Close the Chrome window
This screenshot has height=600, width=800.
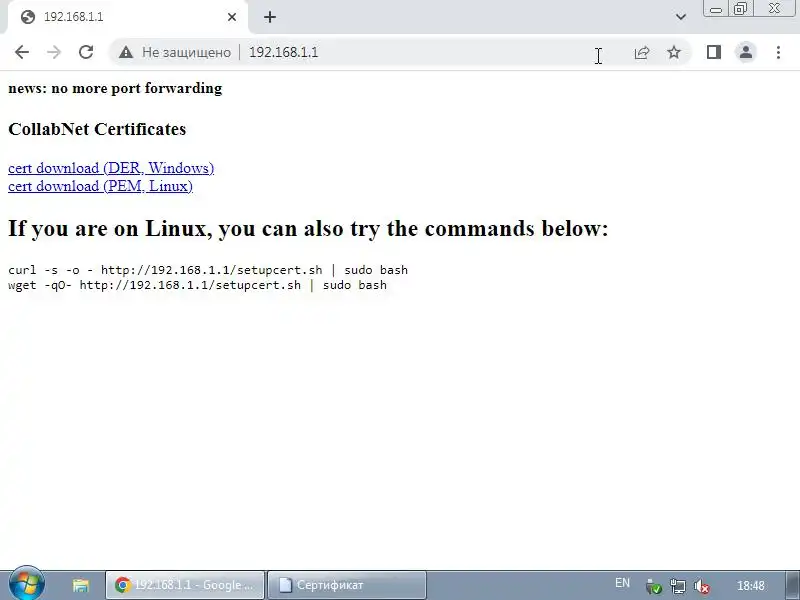pyautogui.click(x=774, y=9)
